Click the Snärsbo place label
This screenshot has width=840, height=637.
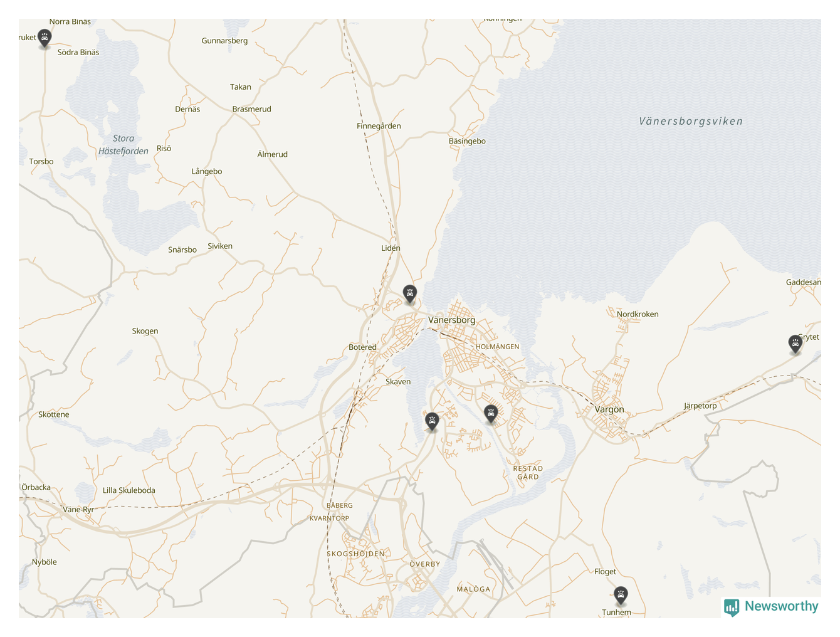coord(182,250)
